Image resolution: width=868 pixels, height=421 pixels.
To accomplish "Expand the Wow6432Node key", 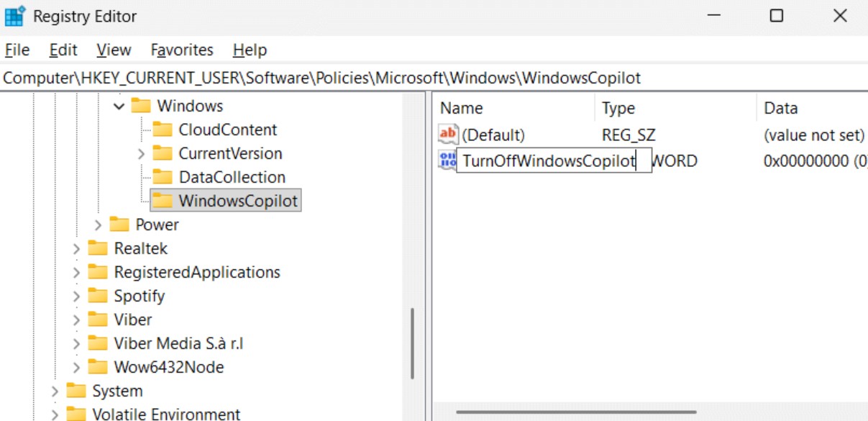I will coord(76,367).
